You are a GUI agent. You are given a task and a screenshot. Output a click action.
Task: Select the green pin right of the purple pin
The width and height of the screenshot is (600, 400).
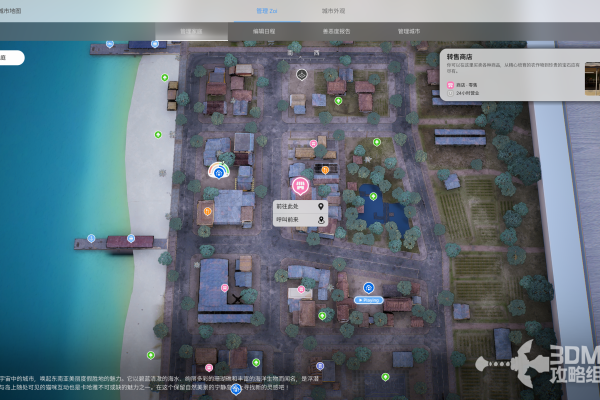(x=385, y=377)
